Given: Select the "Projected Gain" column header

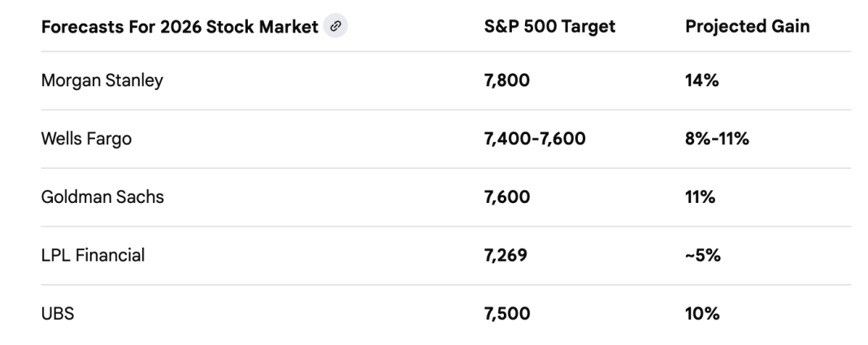Looking at the screenshot, I should tap(747, 26).
